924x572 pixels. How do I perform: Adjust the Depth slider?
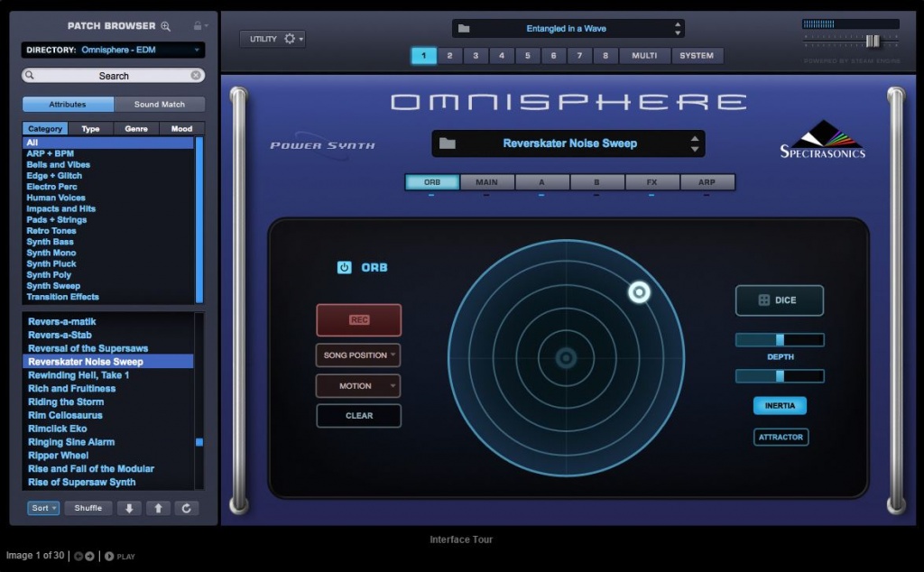click(780, 340)
